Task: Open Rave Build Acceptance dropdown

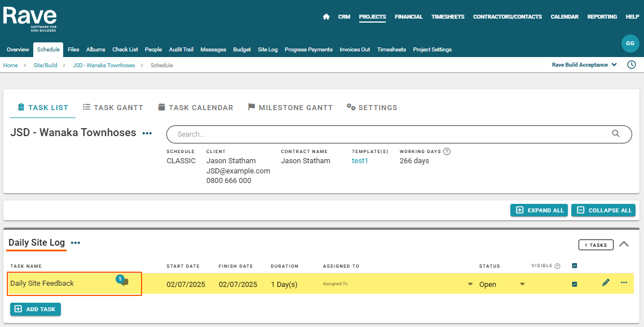Action: [x=584, y=65]
